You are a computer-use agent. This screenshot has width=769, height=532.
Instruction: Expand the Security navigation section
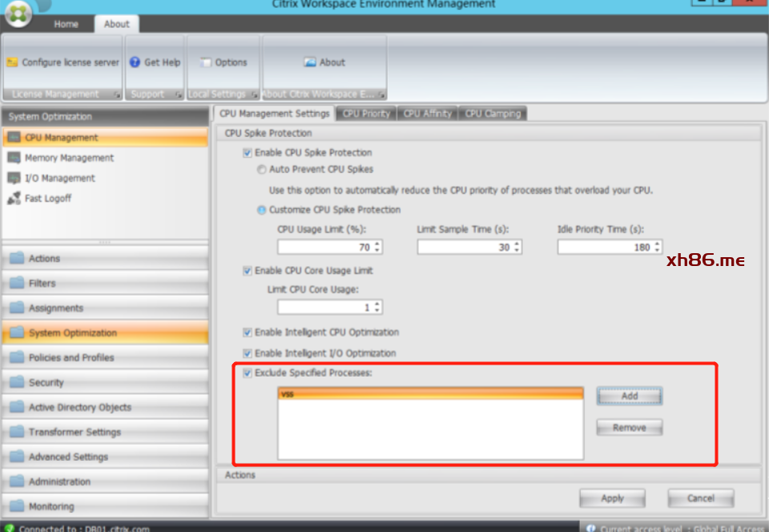coord(46,382)
